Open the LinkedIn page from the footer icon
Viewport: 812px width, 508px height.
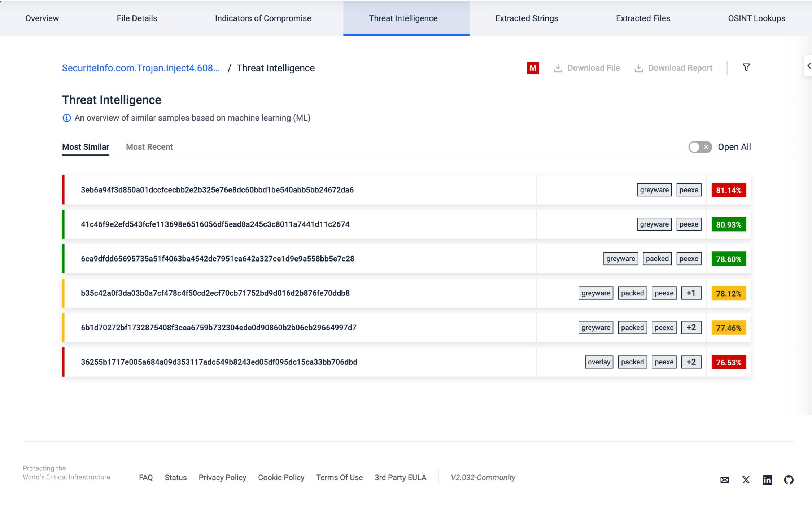pyautogui.click(x=767, y=480)
